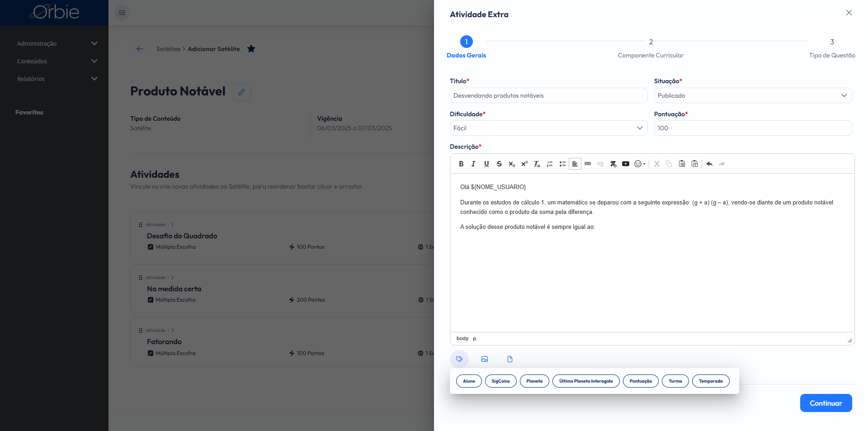Toggle the sidebar hamburger menu button
This screenshot has height=431, width=868.
(x=122, y=13)
